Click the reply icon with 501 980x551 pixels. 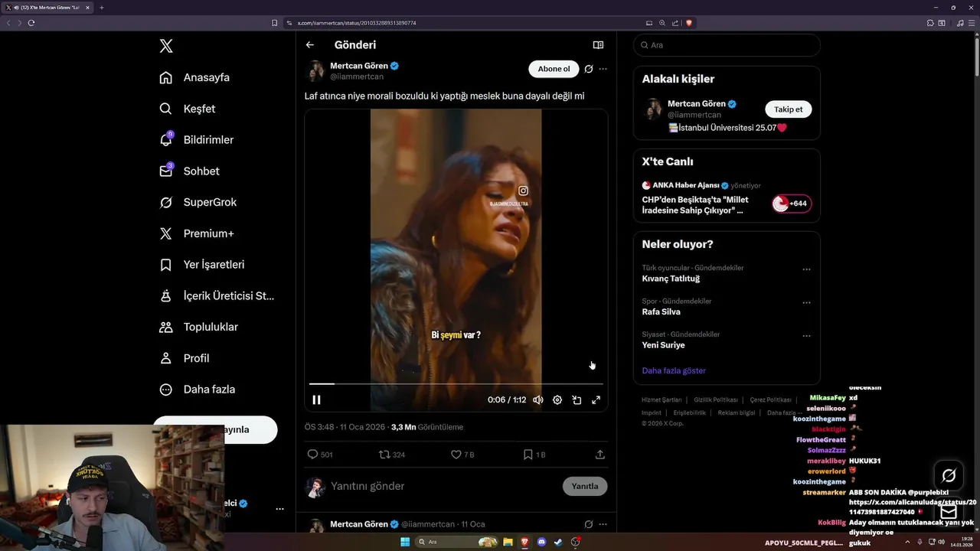point(319,455)
